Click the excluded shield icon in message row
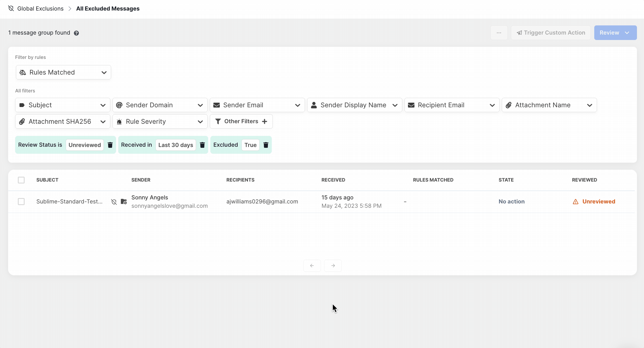The height and width of the screenshot is (348, 644). click(114, 202)
